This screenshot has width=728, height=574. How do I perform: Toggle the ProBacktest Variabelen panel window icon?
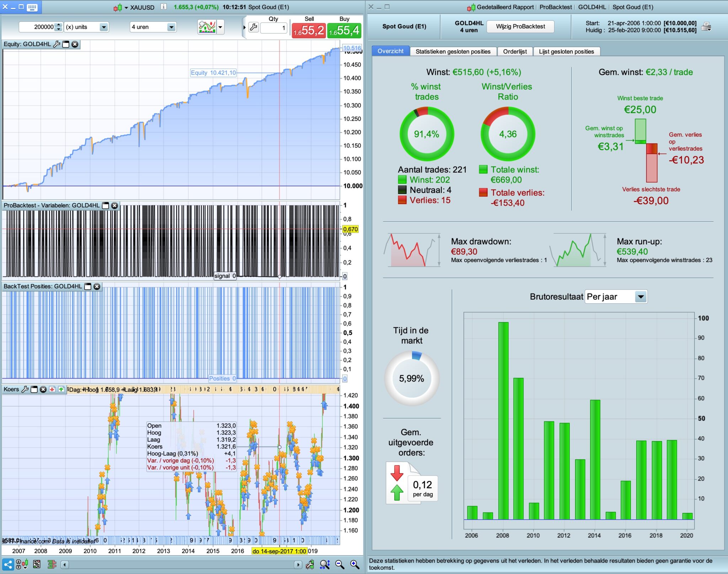coord(106,206)
